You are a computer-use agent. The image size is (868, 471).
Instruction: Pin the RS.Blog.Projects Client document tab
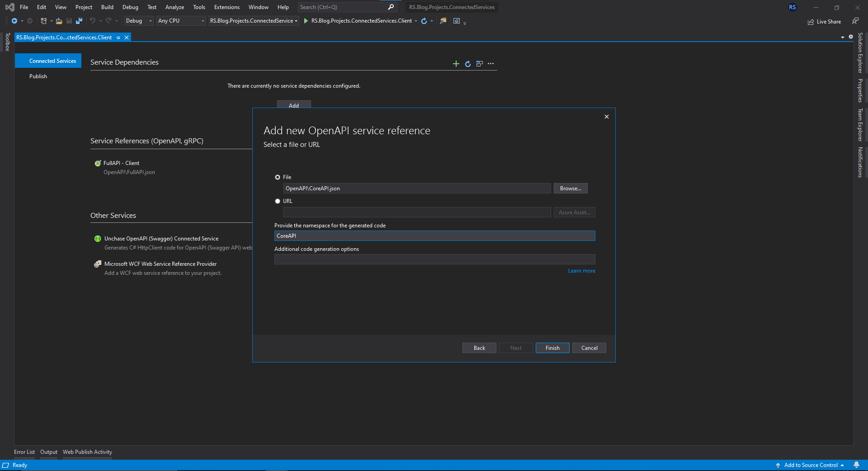(118, 38)
